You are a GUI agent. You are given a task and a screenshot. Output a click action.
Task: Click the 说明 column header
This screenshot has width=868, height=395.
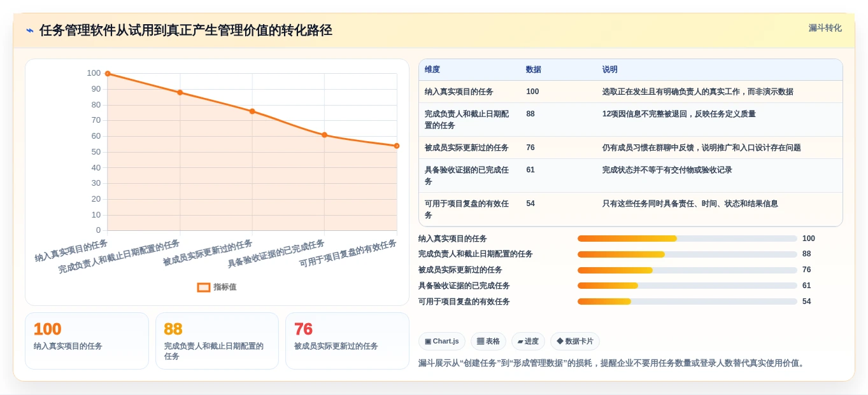610,69
